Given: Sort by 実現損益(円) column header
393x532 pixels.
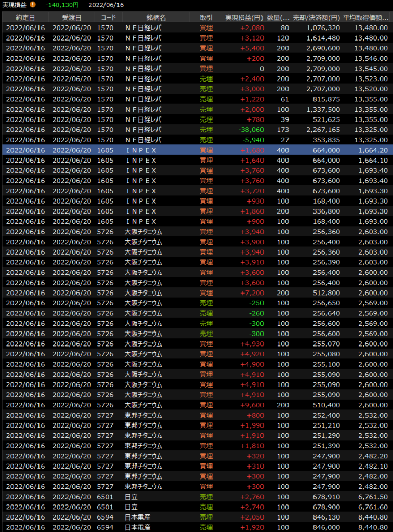Looking at the screenshot, I should point(244,18).
